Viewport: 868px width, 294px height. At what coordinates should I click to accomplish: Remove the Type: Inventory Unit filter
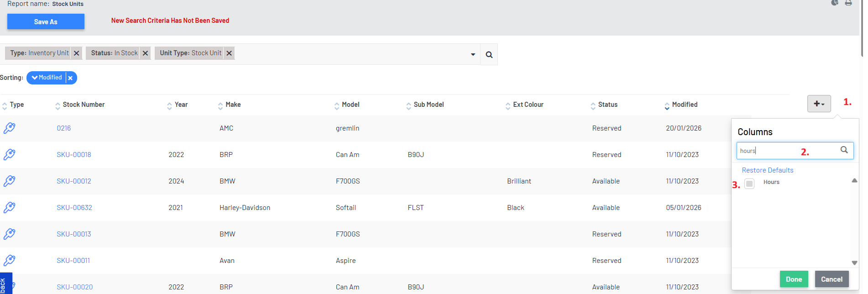point(77,53)
